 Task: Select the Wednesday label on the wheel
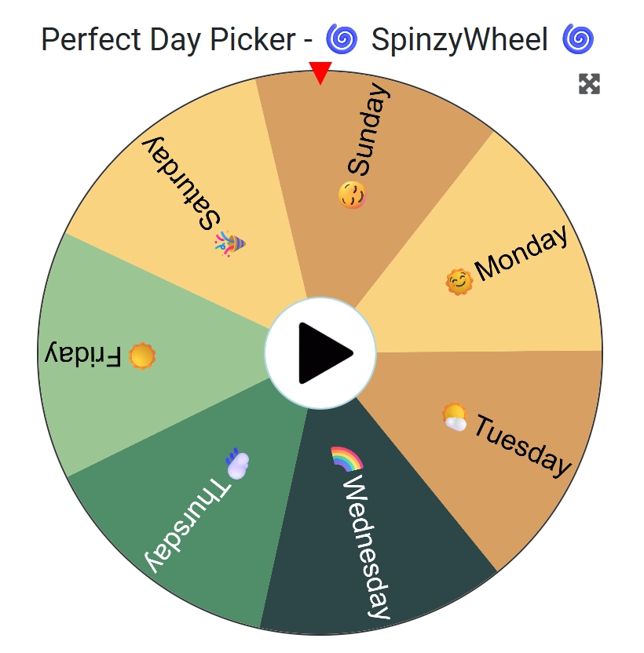[x=367, y=546]
